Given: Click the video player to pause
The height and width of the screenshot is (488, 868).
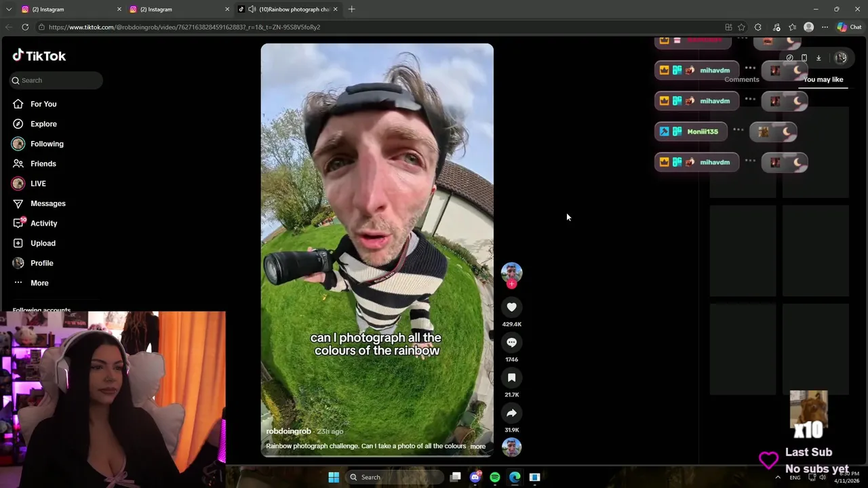Looking at the screenshot, I should pos(377,250).
